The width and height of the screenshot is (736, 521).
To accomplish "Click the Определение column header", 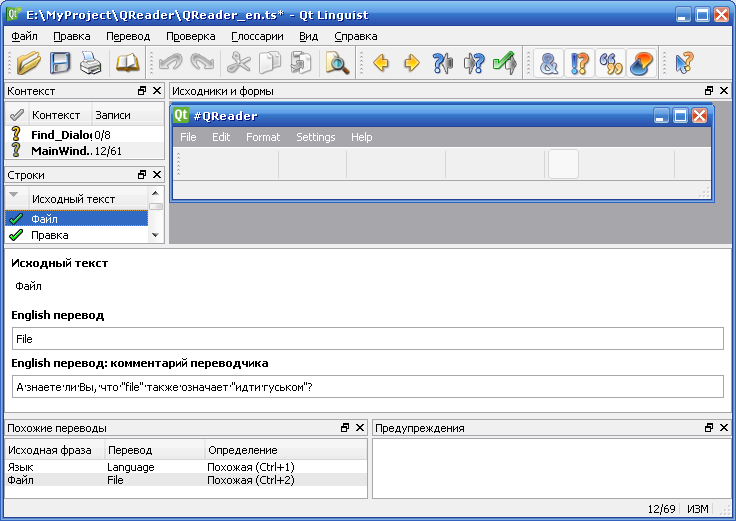I will click(285, 450).
